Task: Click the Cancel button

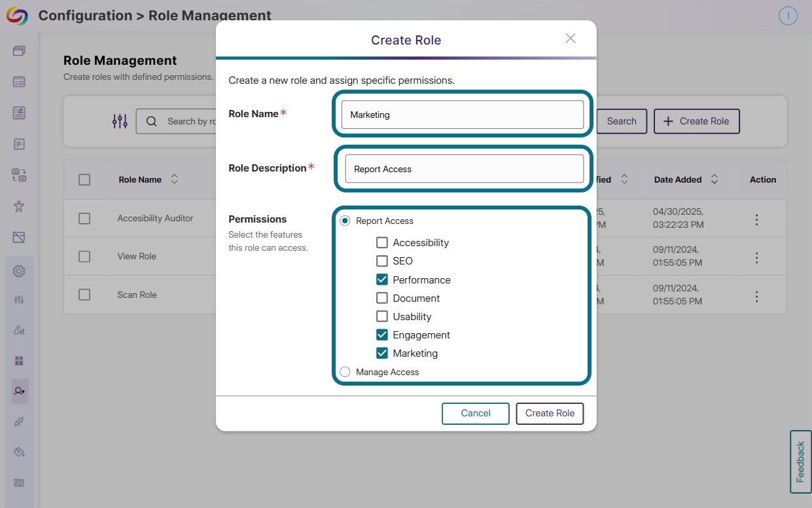Action: pyautogui.click(x=476, y=413)
